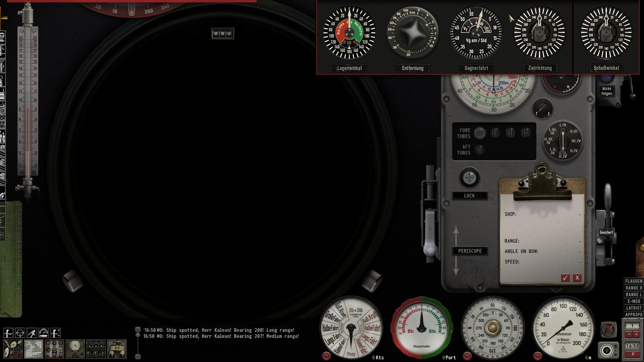The image size is (644, 362).
Task: Open the E-MEß tab
Action: tap(633, 301)
